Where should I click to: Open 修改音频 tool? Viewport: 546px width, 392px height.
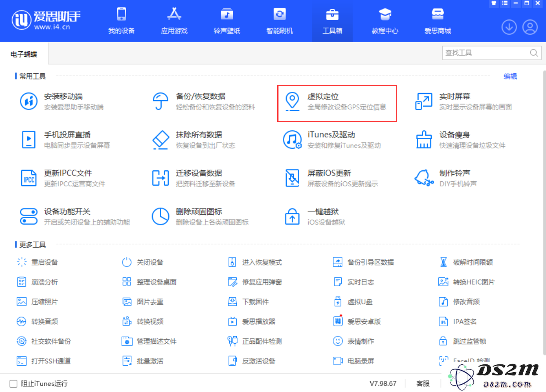[459, 302]
